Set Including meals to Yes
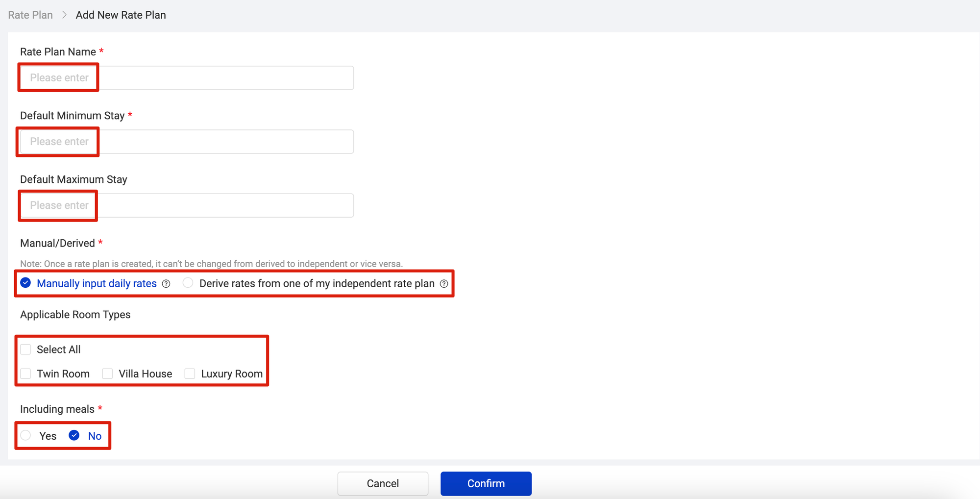980x499 pixels. 26,435
